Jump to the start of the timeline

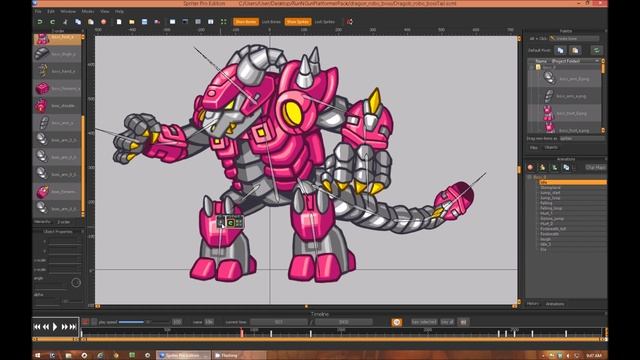[37, 327]
